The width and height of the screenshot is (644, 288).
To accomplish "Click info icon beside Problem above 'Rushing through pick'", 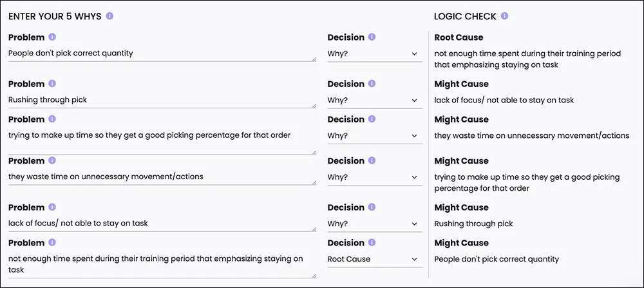I will [52, 83].
